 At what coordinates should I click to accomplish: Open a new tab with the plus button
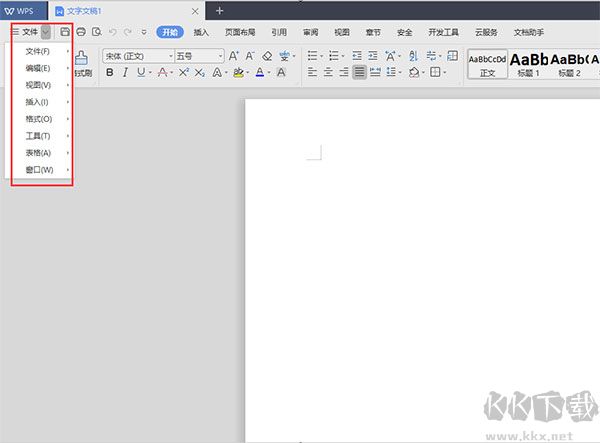(x=220, y=10)
